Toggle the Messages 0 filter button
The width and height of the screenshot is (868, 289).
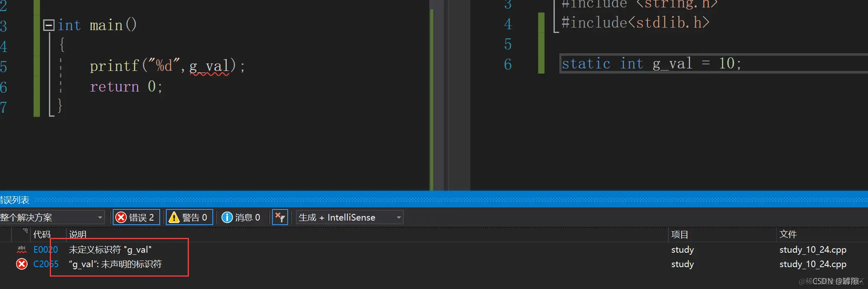pos(242,217)
